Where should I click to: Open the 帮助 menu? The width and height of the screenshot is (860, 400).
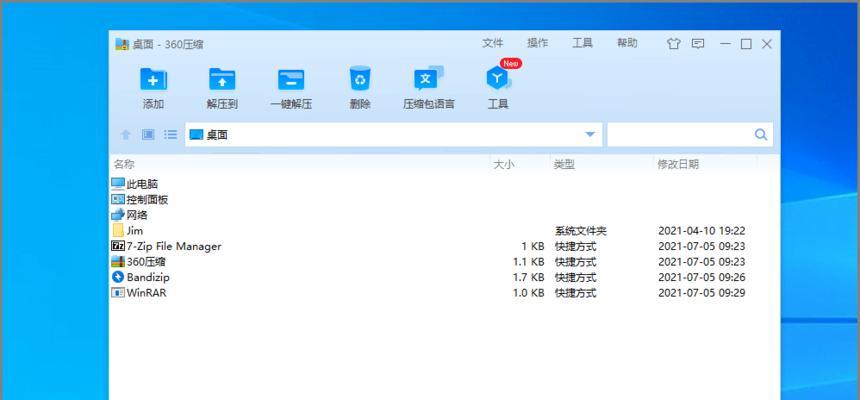627,43
